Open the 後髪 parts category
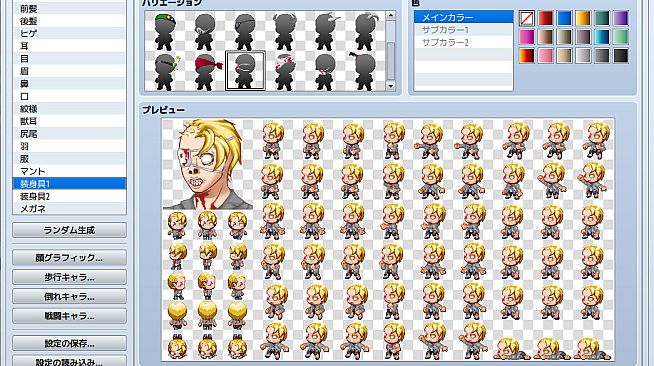Screen dimensions: 654x366 [x=69, y=21]
